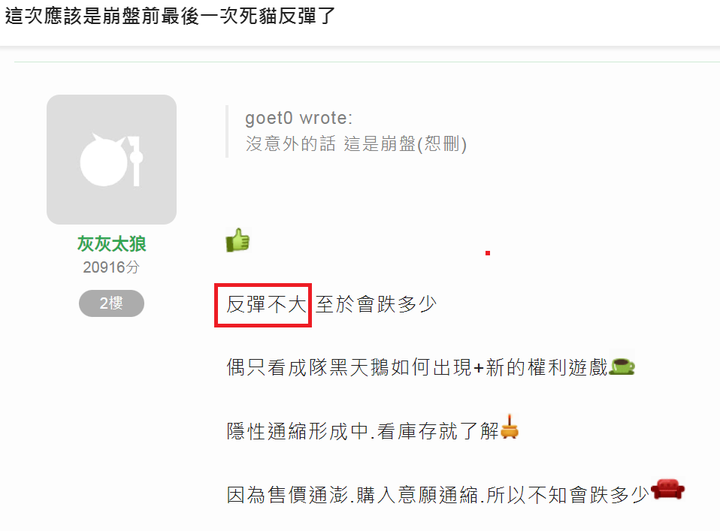720x531 pixels.
Task: Click the small red dot marker
Action: 488,253
